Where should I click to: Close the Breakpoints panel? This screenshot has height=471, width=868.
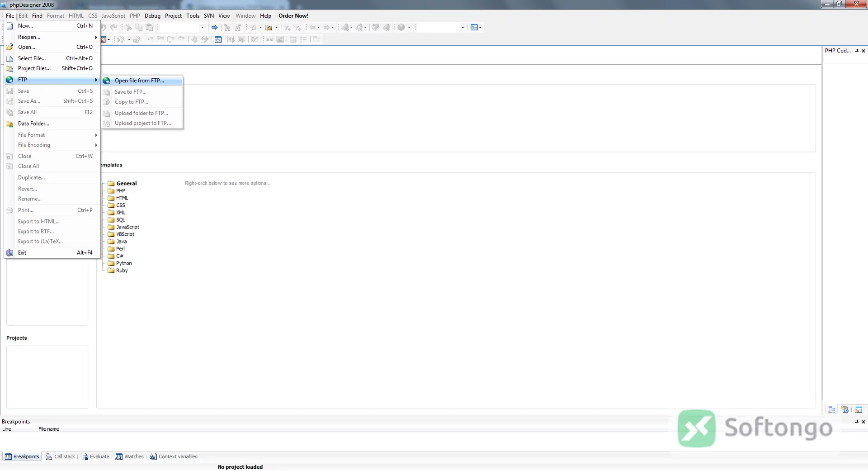click(x=863, y=422)
